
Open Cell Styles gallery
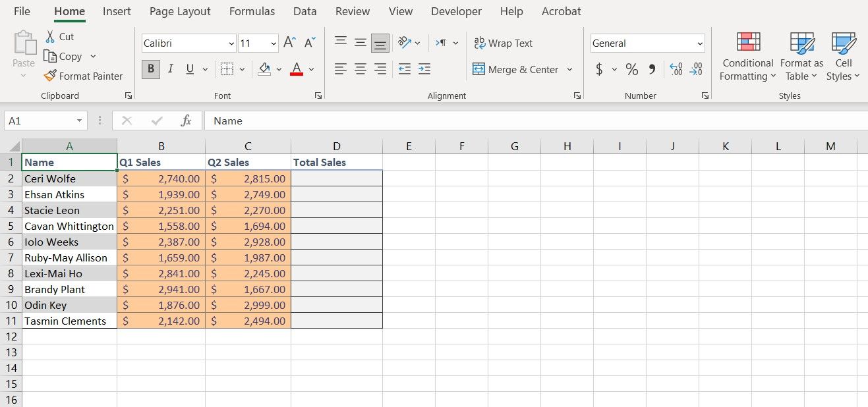click(844, 57)
